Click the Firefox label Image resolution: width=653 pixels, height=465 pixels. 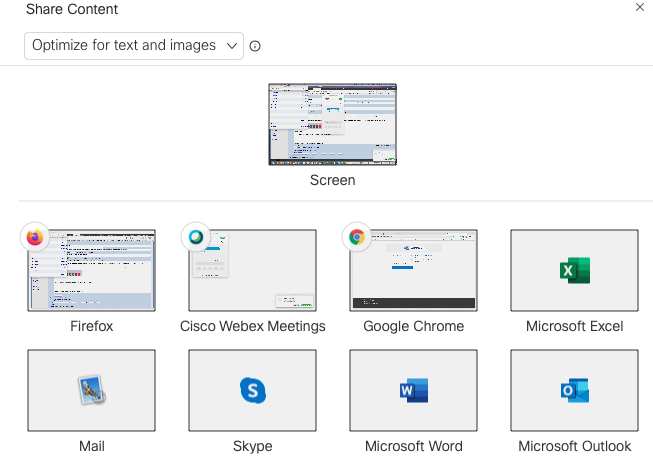click(92, 326)
